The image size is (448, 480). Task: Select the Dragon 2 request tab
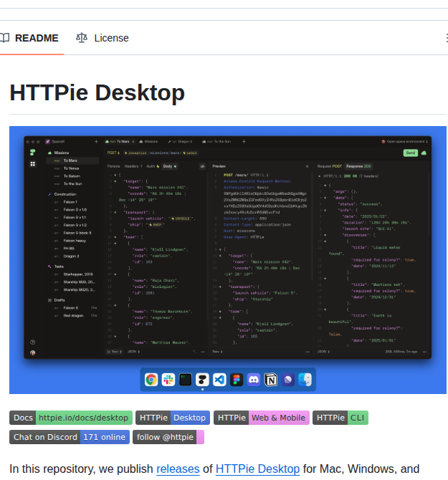tap(180, 141)
